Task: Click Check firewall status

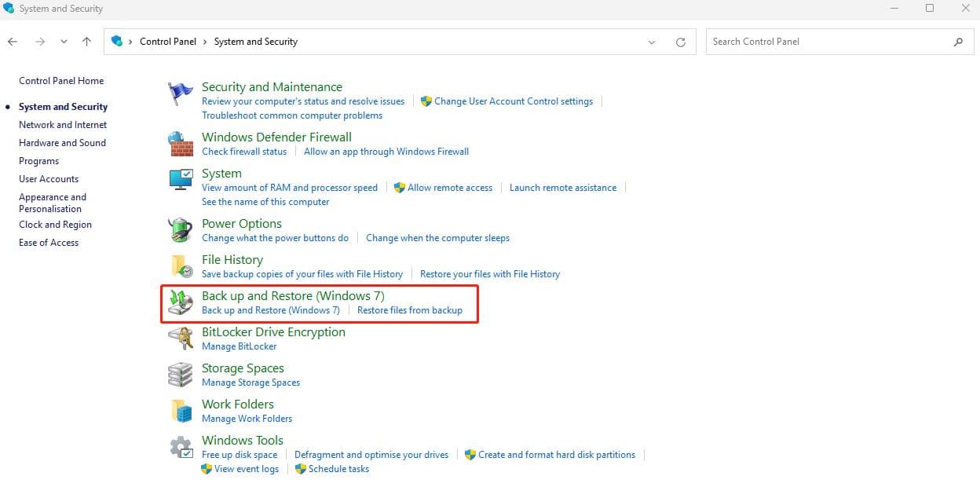Action: pyautogui.click(x=244, y=152)
